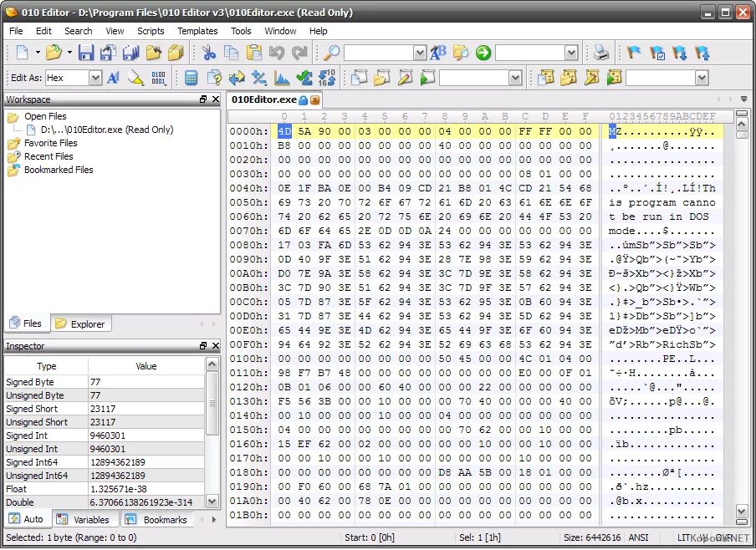Click the hex/decimal Convert icon

[326, 78]
